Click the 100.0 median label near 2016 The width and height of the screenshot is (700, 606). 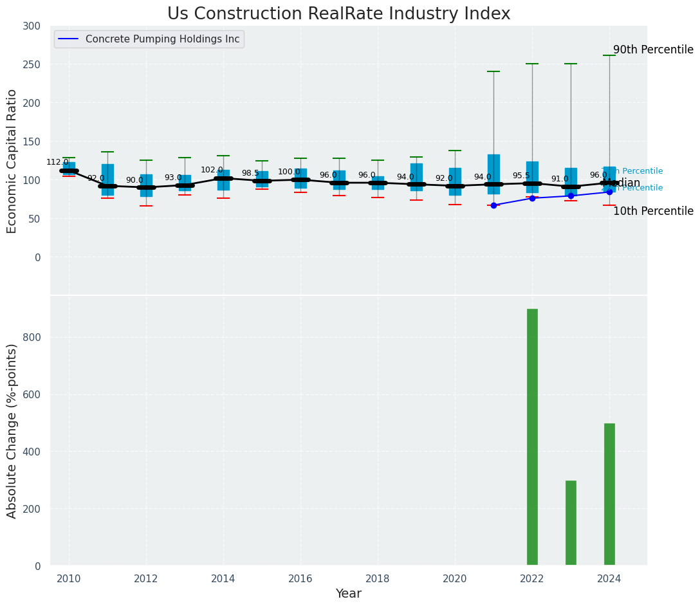tap(289, 172)
